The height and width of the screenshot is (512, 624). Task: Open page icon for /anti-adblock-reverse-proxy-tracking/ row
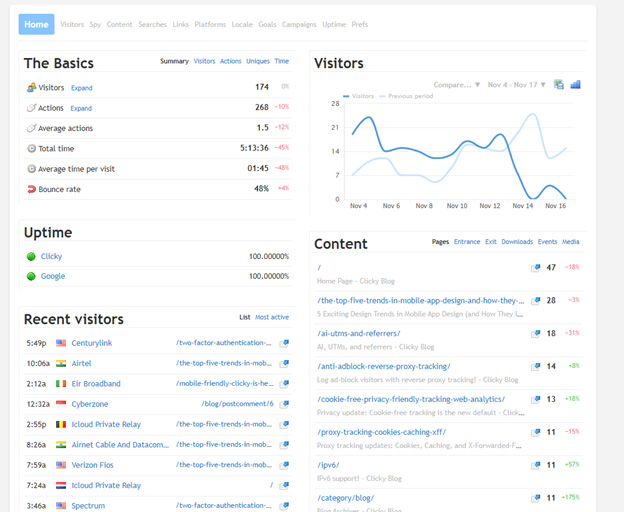tap(536, 366)
